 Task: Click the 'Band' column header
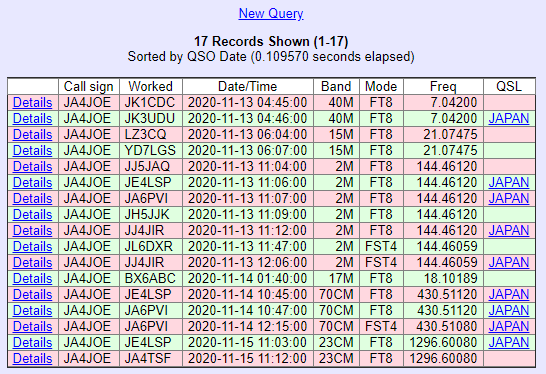coord(336,86)
